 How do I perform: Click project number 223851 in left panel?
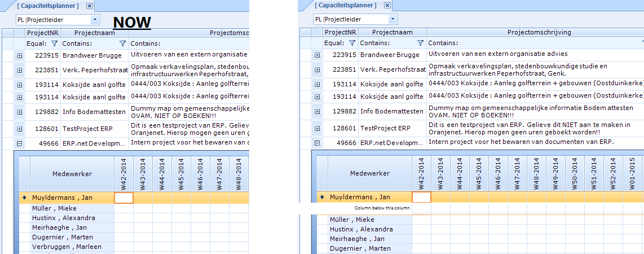[x=47, y=71]
